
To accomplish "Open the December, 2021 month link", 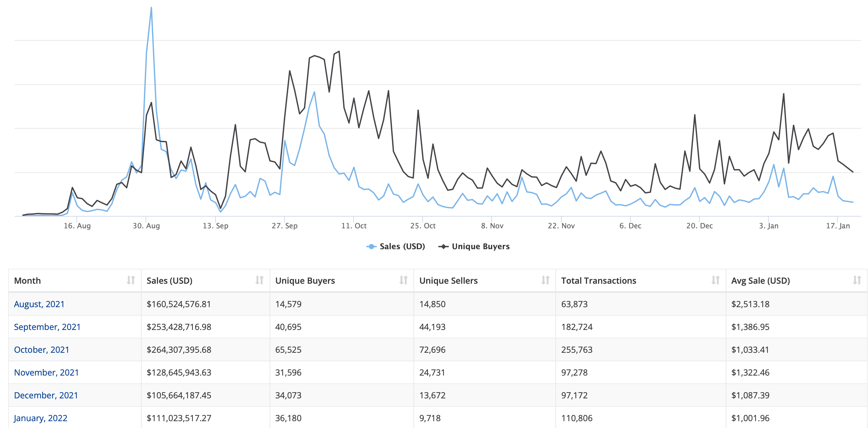I will [x=46, y=395].
